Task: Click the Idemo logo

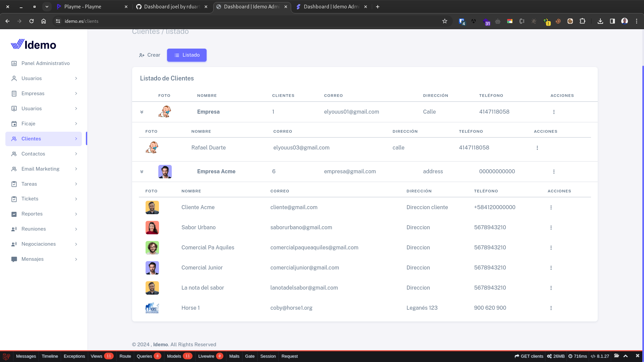Action: point(34,45)
